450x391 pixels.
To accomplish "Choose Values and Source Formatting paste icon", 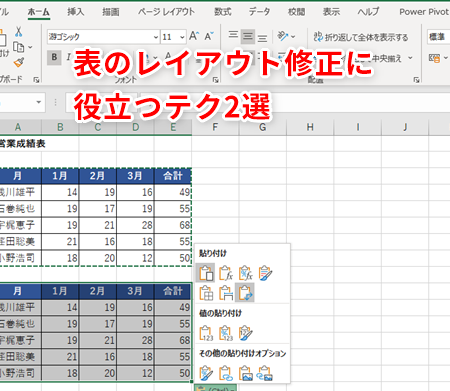I will tap(246, 333).
